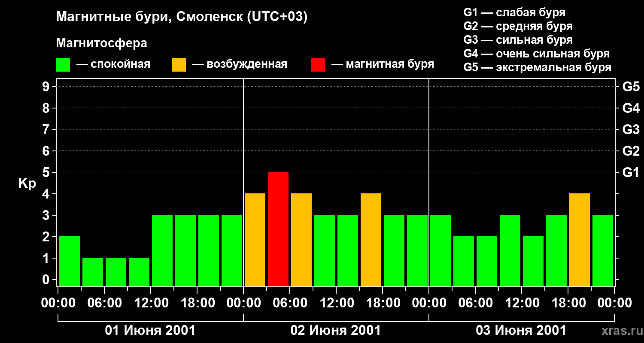Image resolution: width=644 pixels, height=343 pixels.
Task: Select the first green bar on 03 June
Action: coord(440,250)
